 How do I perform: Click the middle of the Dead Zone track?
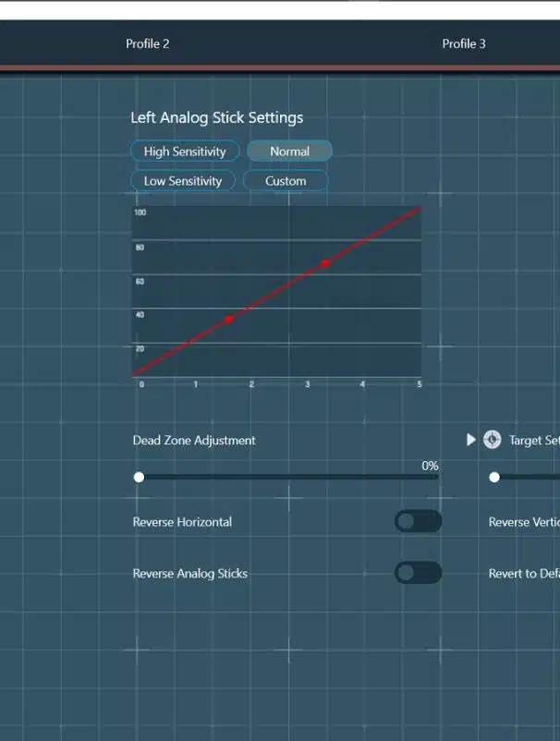pyautogui.click(x=288, y=477)
